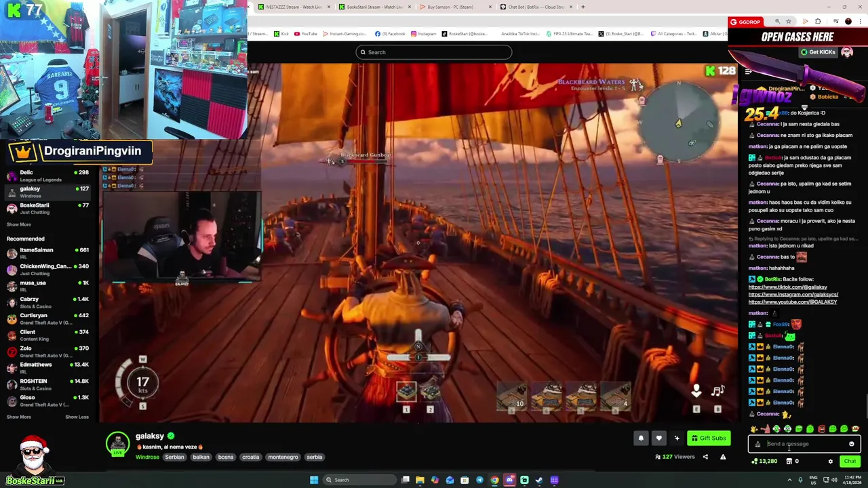The height and width of the screenshot is (488, 868).
Task: Open ROSHTEIN recommended channel
Action: pyautogui.click(x=47, y=384)
